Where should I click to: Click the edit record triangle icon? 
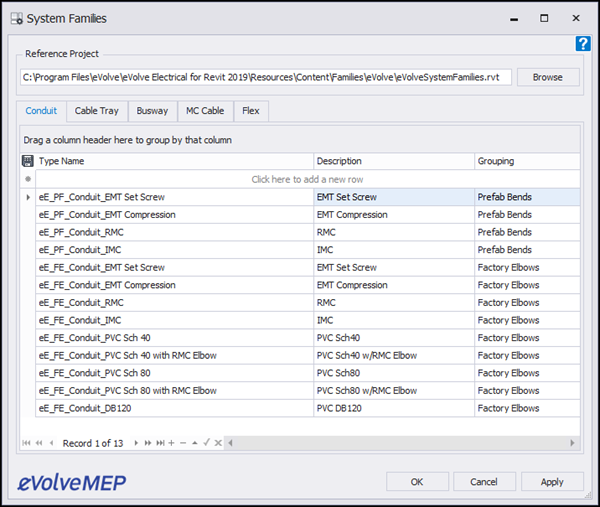(x=195, y=443)
